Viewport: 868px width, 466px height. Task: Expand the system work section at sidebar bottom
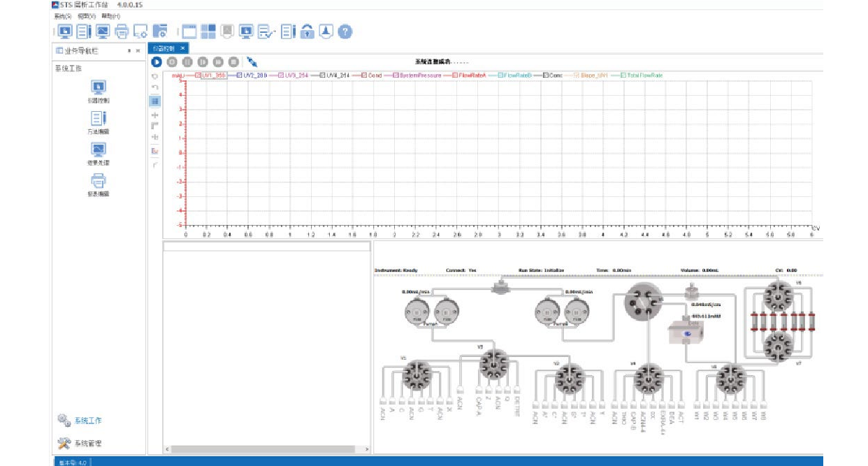(x=80, y=420)
